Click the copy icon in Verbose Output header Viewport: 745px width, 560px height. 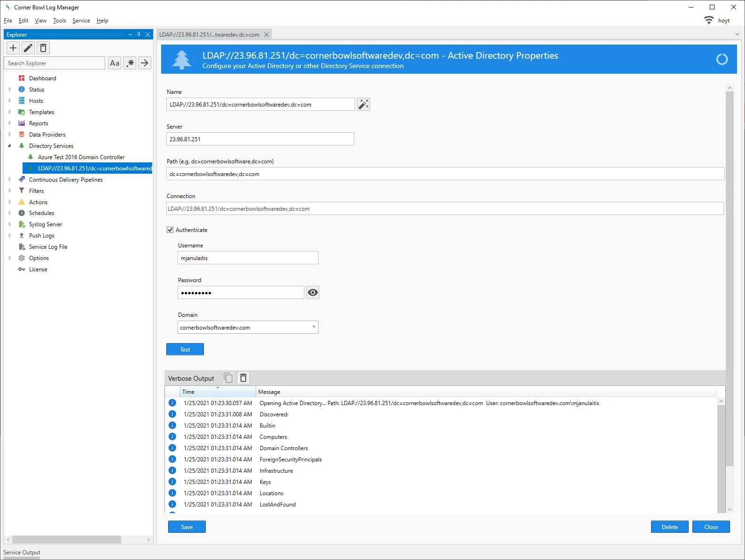coord(228,378)
